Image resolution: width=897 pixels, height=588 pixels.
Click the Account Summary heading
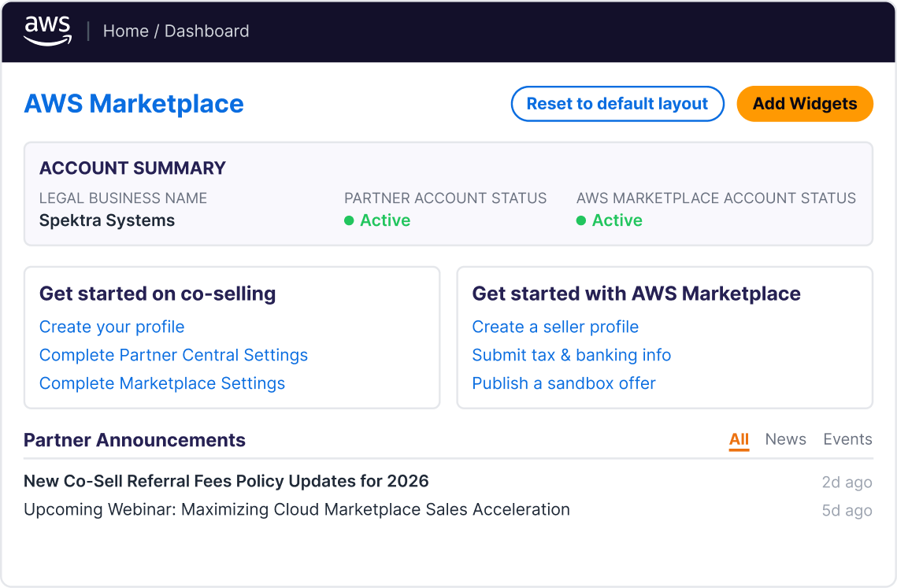(132, 168)
